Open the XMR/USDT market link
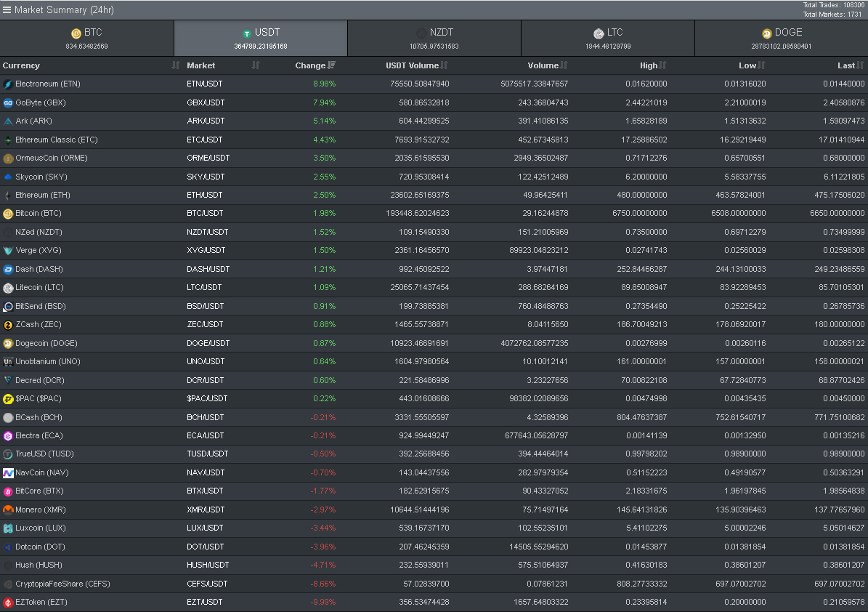The image size is (868, 612). point(205,510)
